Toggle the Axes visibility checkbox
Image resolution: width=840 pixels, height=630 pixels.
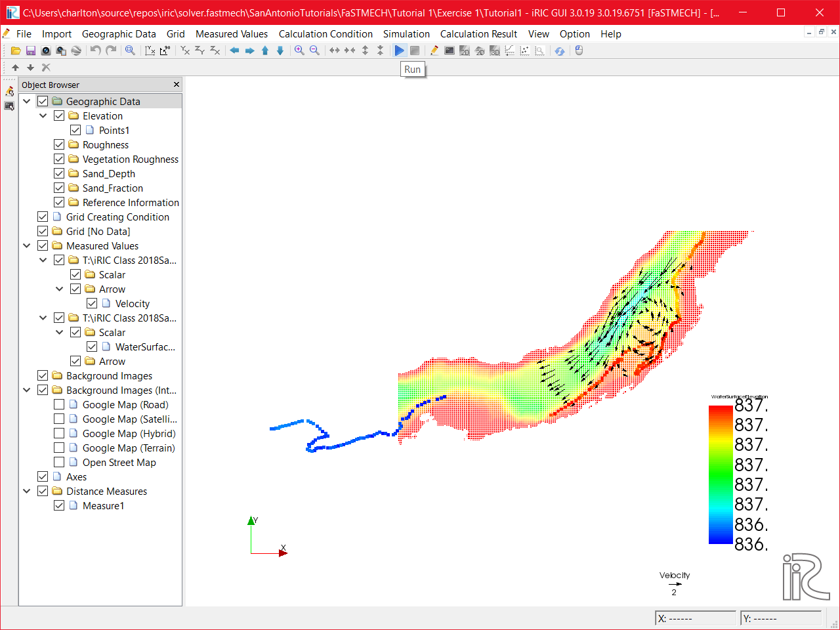(x=43, y=477)
